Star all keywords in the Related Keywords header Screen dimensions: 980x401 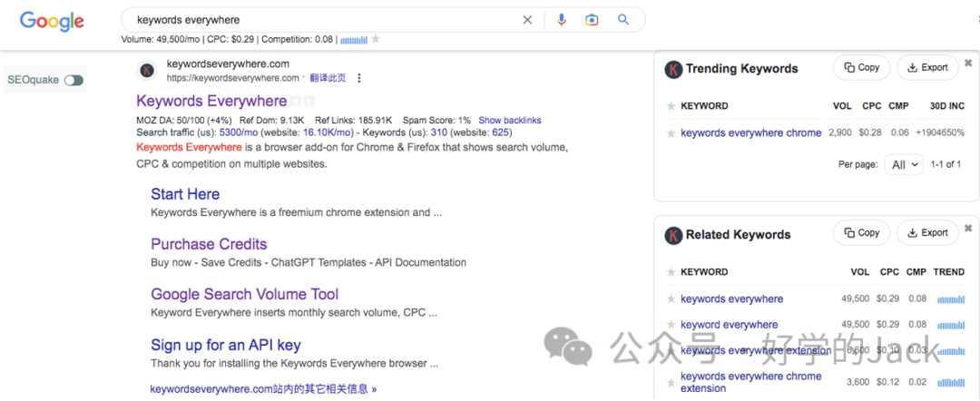[671, 272]
